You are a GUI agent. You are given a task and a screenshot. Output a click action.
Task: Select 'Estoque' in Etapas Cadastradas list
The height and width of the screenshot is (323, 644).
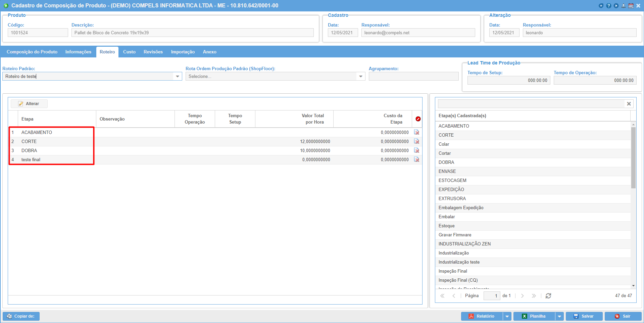533,226
